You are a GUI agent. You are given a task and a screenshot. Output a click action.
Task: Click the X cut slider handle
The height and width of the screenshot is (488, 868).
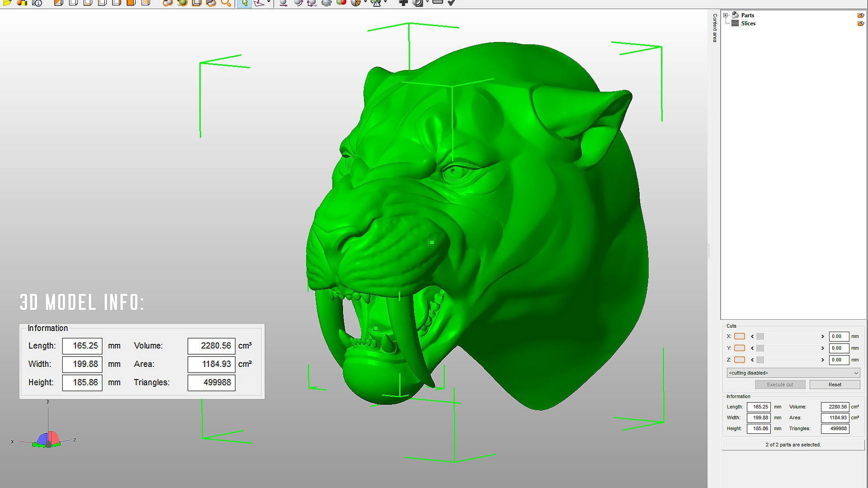click(760, 336)
